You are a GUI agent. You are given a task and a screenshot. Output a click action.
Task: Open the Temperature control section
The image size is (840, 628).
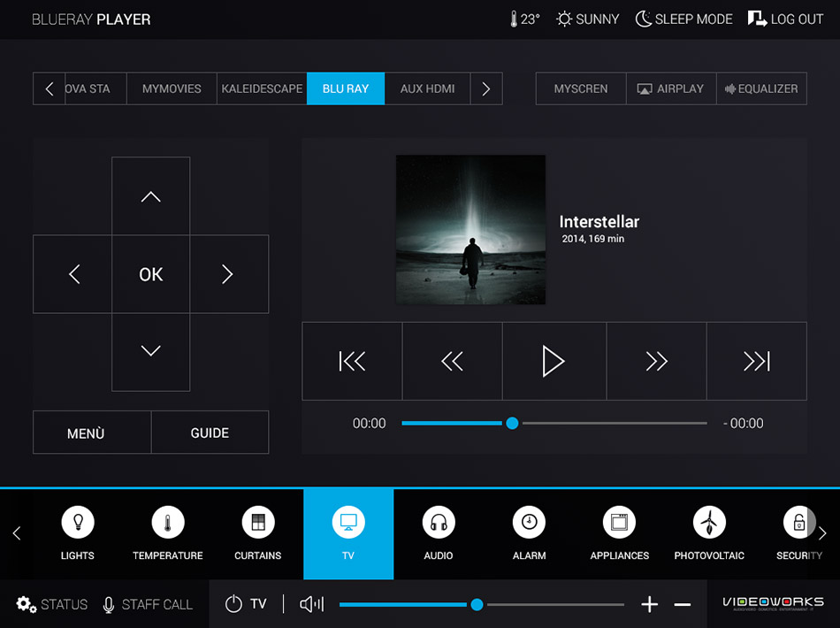168,533
